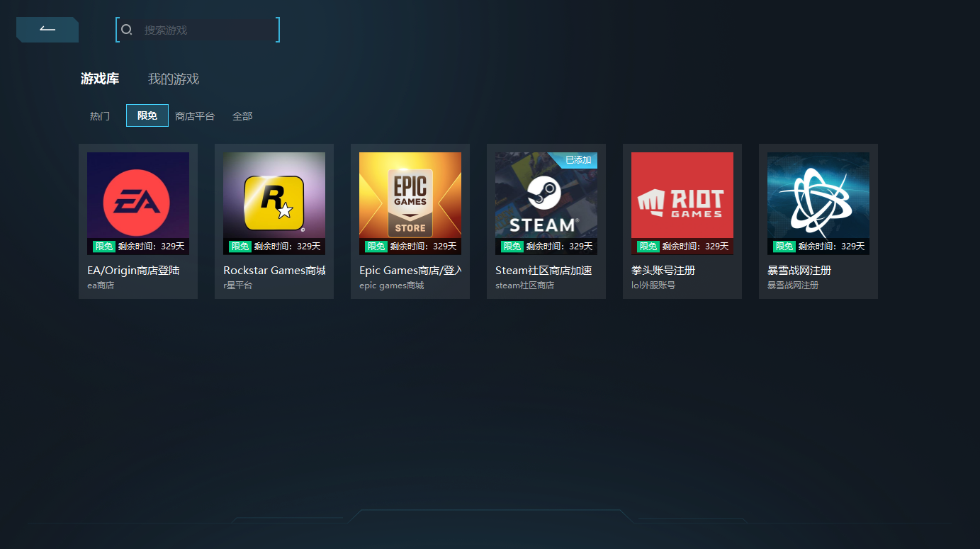This screenshot has width=980, height=549.
Task: Click the ea商店 subtitle text
Action: 101,285
